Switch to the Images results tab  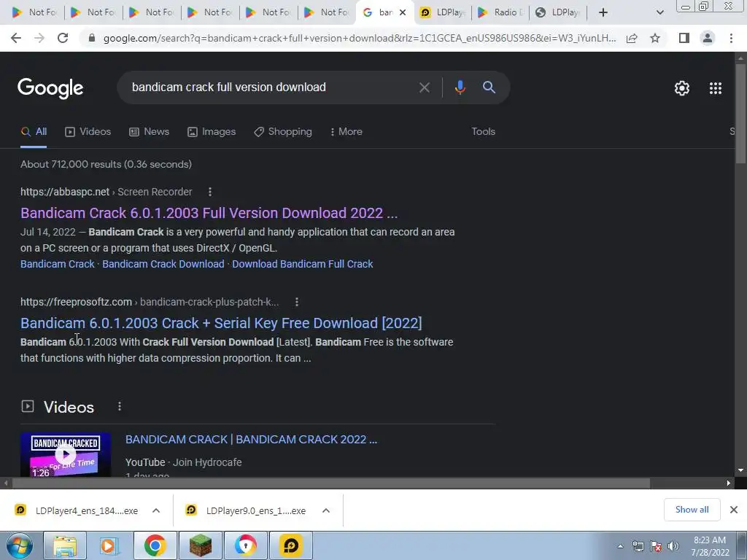[x=212, y=132]
